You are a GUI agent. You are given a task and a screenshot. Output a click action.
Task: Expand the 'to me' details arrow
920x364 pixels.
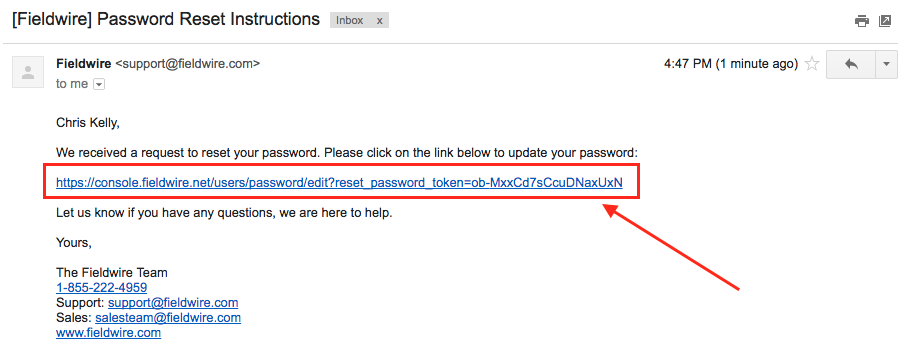click(99, 85)
